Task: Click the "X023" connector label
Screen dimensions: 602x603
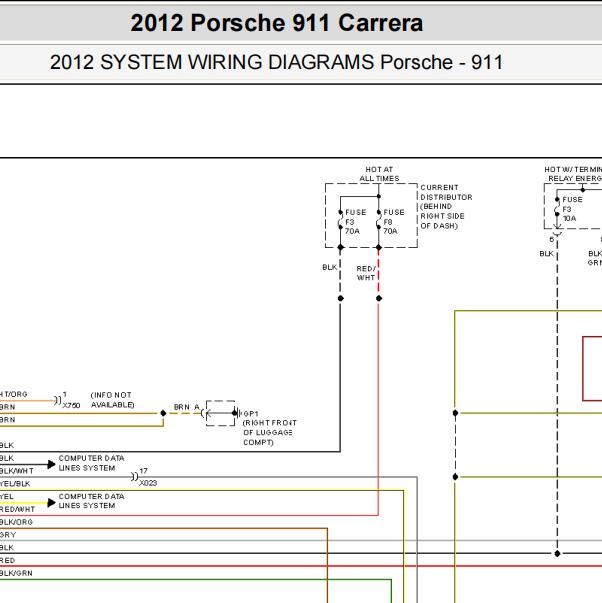Action: click(148, 483)
